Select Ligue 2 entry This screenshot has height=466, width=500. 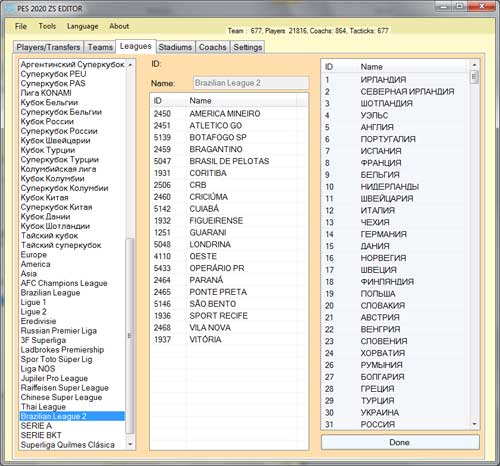coord(72,312)
